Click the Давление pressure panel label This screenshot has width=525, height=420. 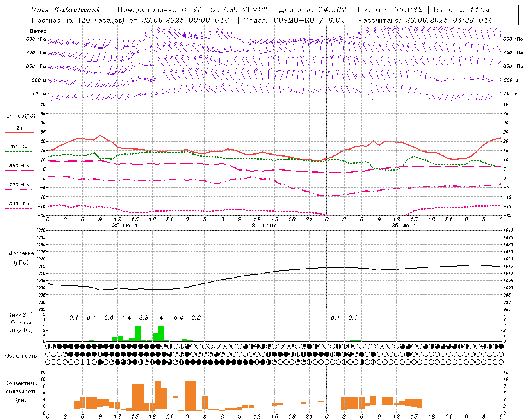point(21,253)
